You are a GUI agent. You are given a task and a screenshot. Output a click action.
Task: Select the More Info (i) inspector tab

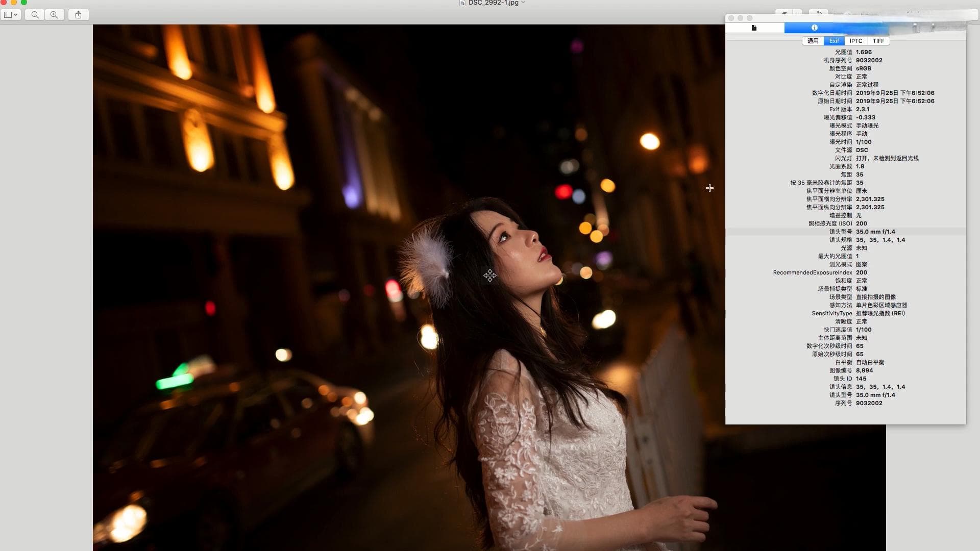click(x=815, y=28)
